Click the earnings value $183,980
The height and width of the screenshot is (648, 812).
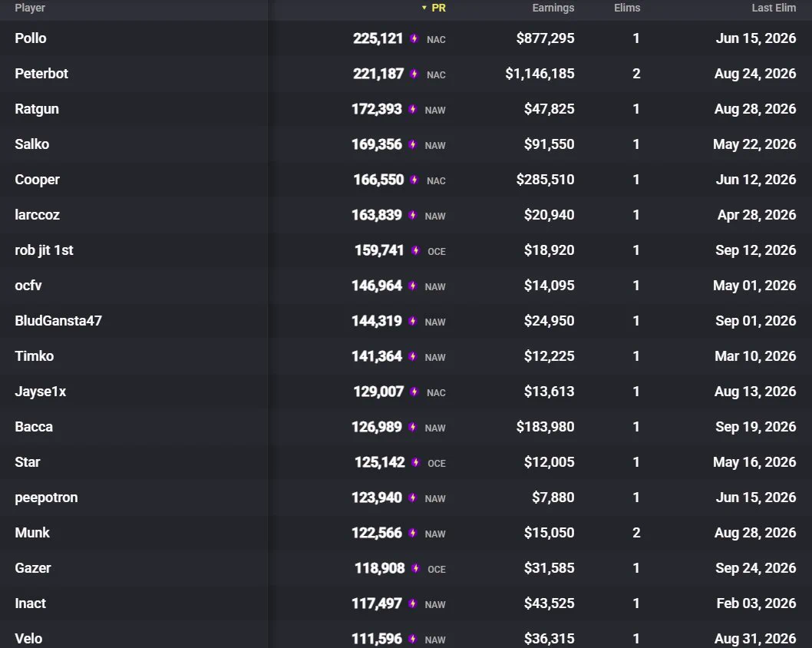tap(546, 426)
